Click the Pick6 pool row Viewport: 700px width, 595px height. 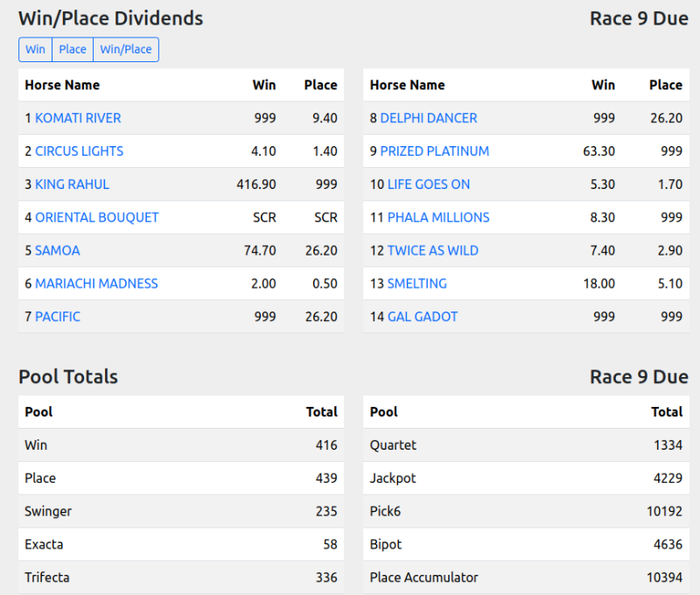click(525, 512)
